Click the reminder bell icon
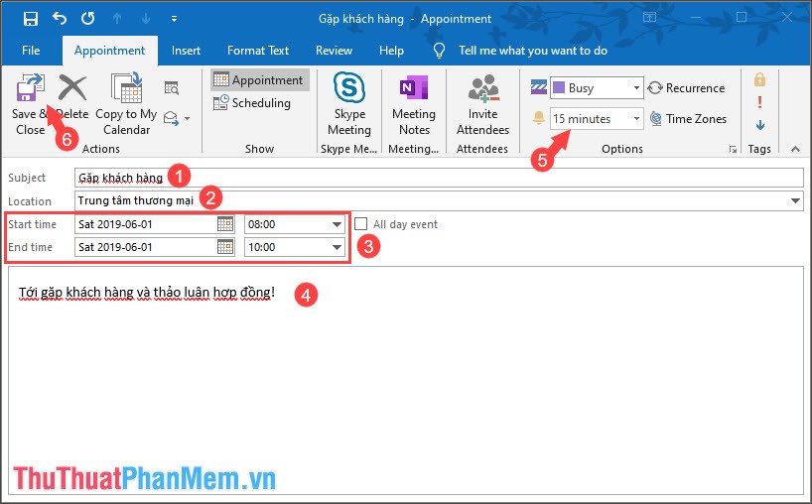This screenshot has height=504, width=812. (x=539, y=118)
